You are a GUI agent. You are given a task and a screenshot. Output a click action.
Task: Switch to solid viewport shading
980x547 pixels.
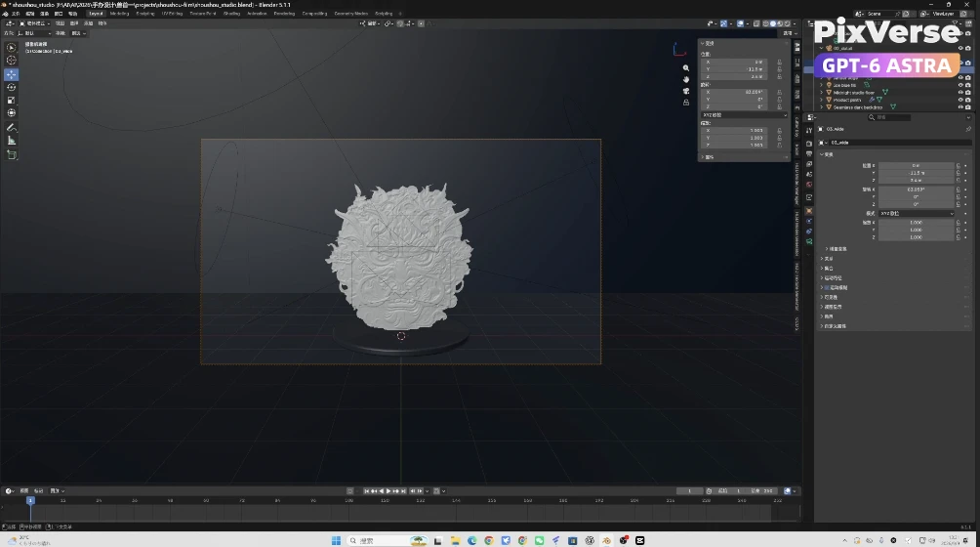click(772, 23)
